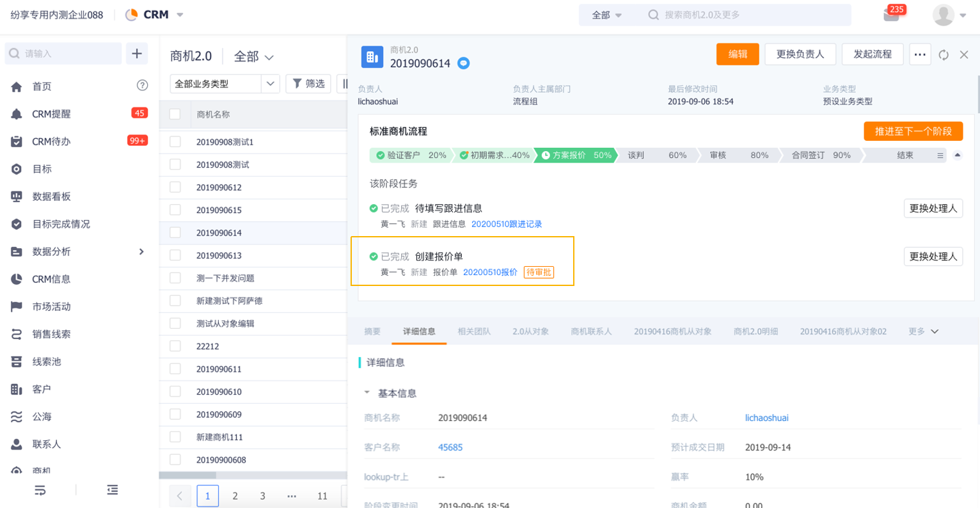Open the 全部 search scope dropdown
This screenshot has width=980, height=508.
(x=606, y=15)
